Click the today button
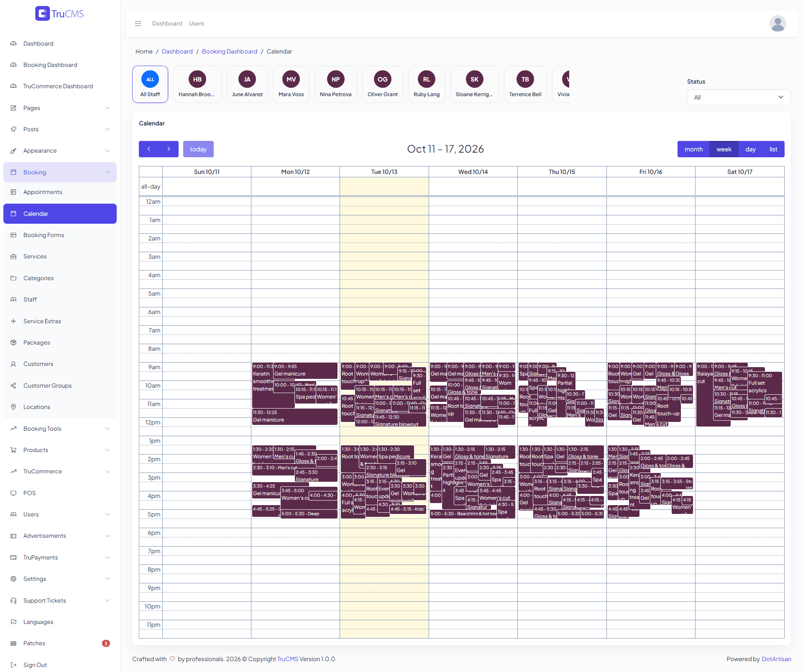The image size is (803, 672). click(198, 149)
